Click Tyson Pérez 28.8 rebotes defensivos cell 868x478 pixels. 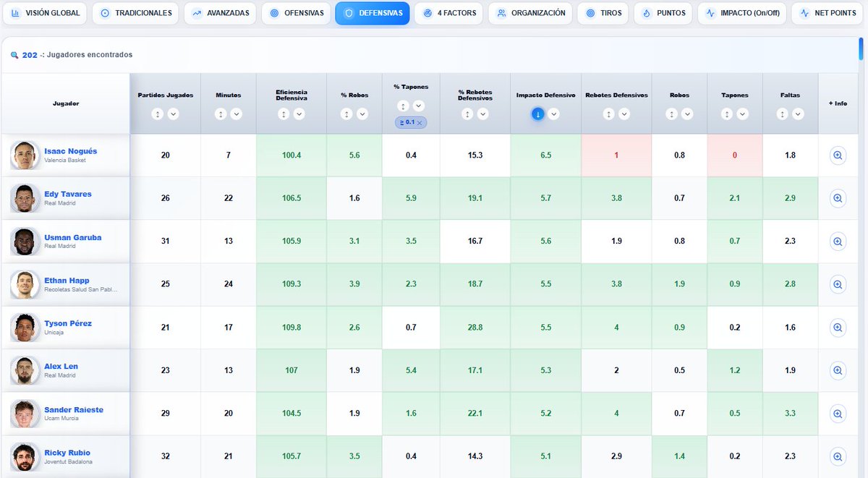tap(475, 328)
